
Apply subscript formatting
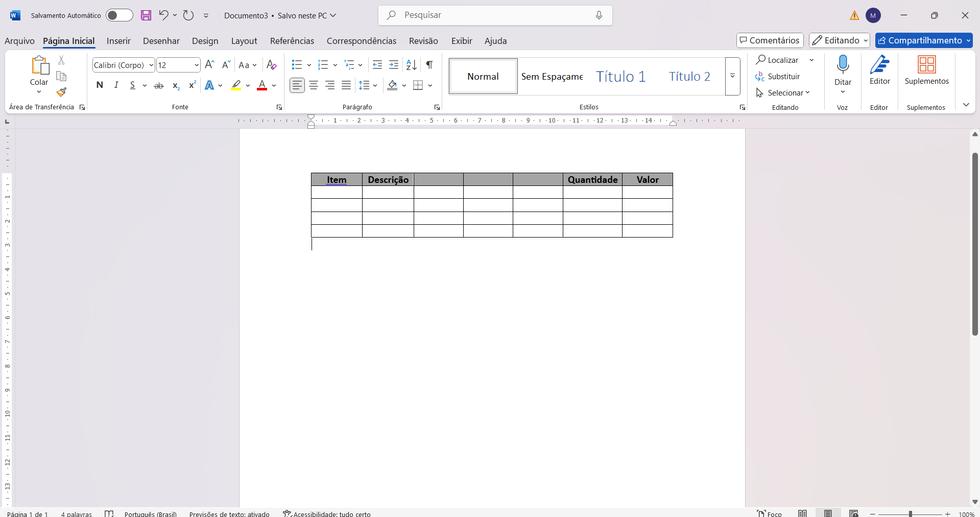point(176,85)
